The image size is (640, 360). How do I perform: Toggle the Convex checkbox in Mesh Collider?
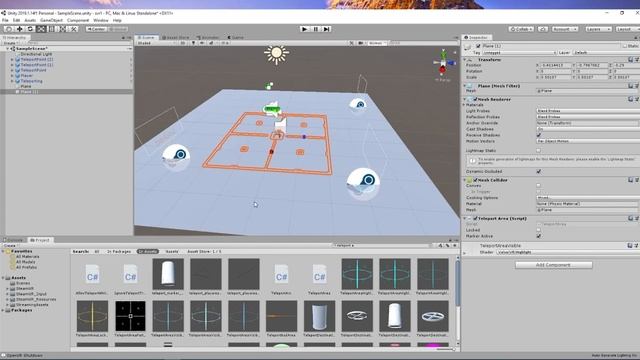(x=539, y=186)
